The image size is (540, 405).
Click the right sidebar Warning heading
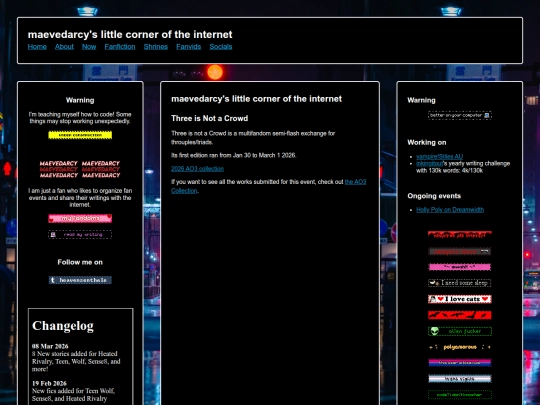pos(421,100)
